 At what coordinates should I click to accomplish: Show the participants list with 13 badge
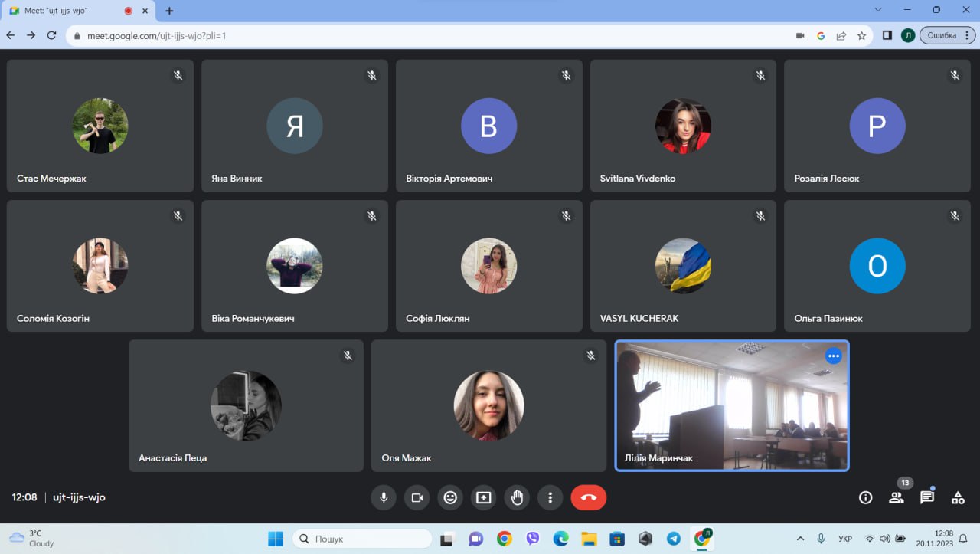(x=896, y=497)
